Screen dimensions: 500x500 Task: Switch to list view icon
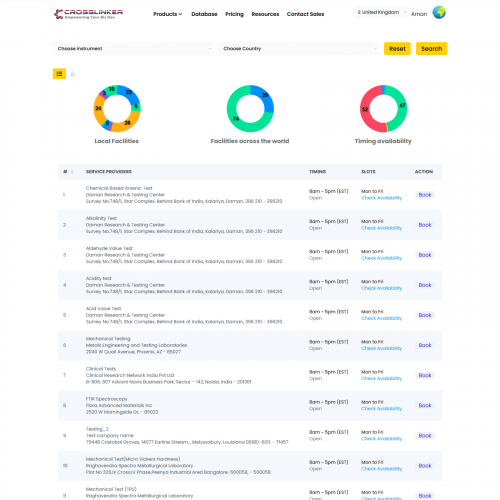59,74
